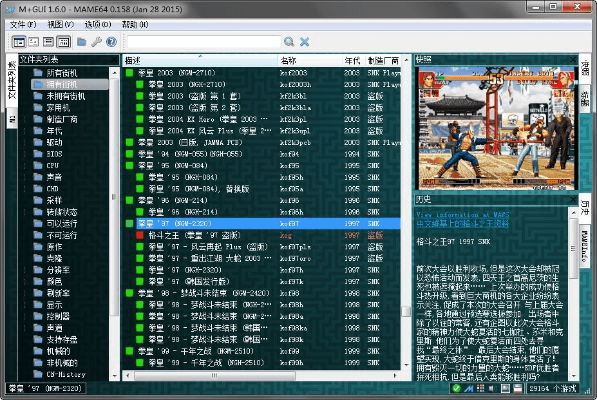Click the game list vertical scrollbar thumb
Image resolution: width=597 pixels, height=400 pixels.
point(406,311)
